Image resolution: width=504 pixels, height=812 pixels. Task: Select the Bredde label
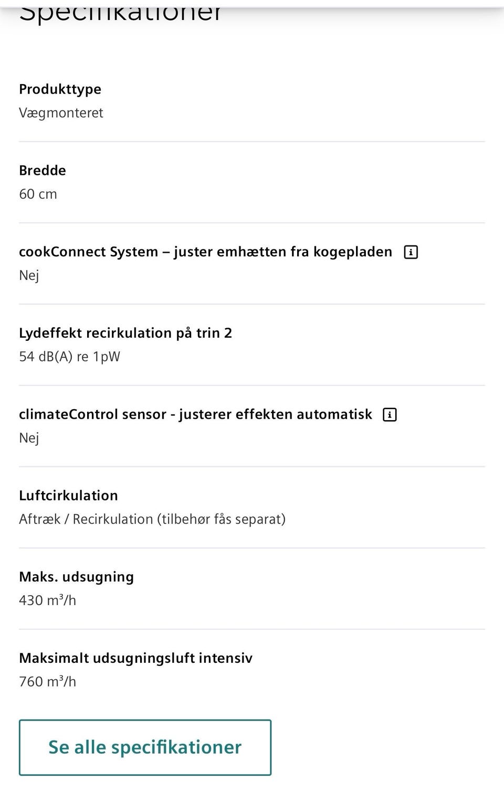(x=43, y=170)
